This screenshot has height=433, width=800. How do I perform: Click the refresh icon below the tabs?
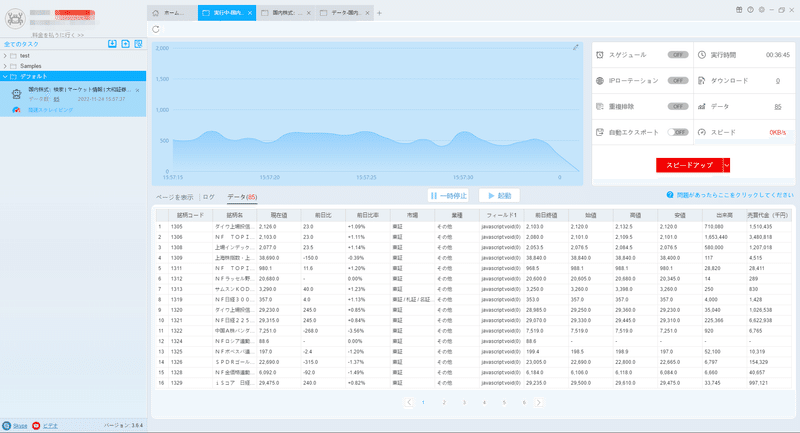(x=156, y=29)
